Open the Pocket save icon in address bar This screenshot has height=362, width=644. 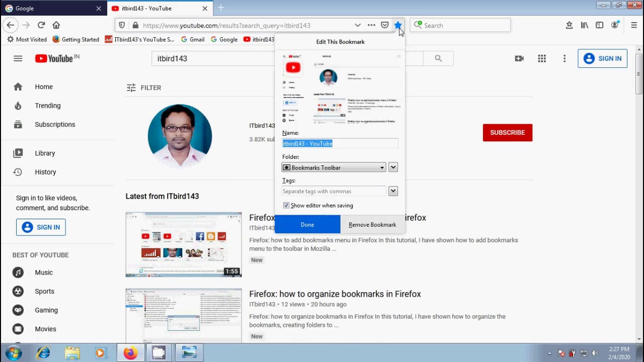tap(384, 25)
